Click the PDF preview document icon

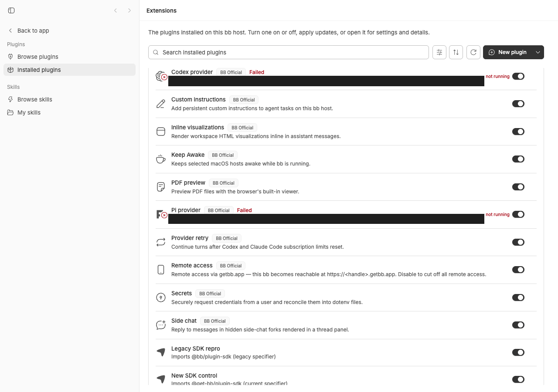161,187
